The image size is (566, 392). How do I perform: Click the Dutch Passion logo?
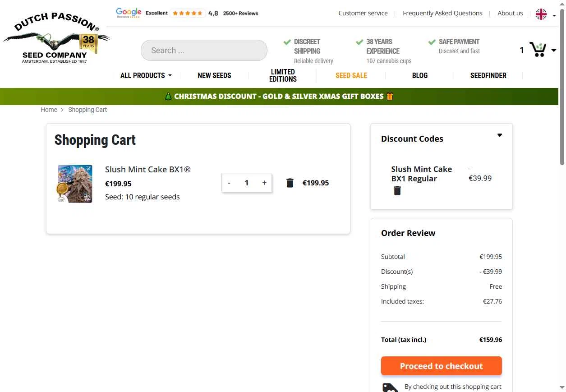[x=56, y=38]
